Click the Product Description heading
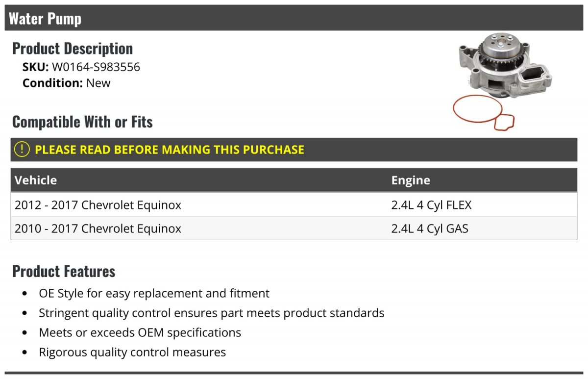 point(73,49)
